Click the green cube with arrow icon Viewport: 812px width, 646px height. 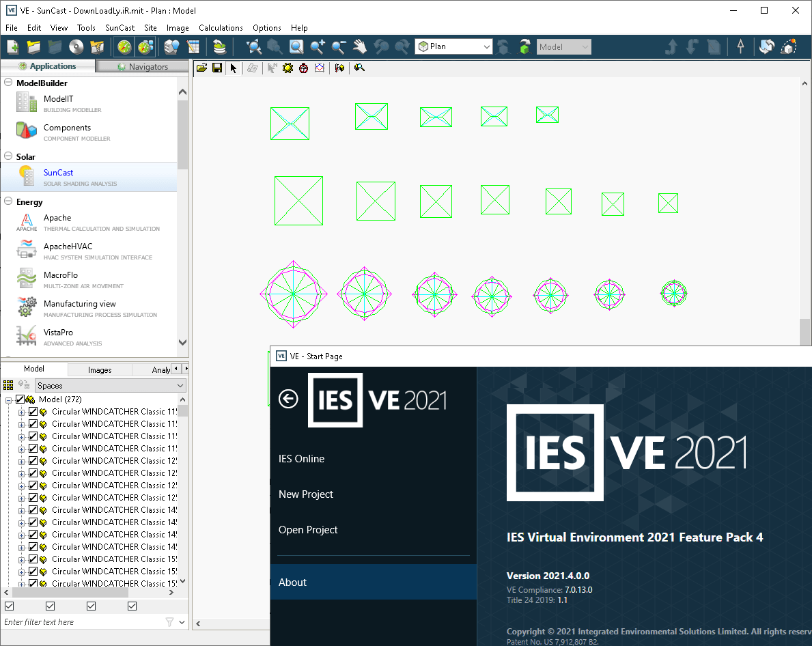[x=524, y=47]
